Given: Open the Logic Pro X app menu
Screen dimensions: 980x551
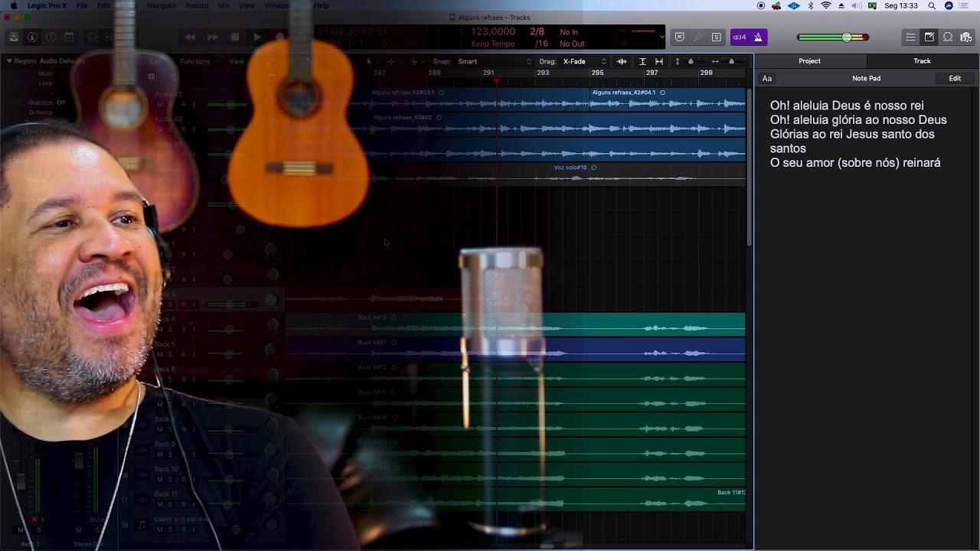Looking at the screenshot, I should [x=47, y=5].
